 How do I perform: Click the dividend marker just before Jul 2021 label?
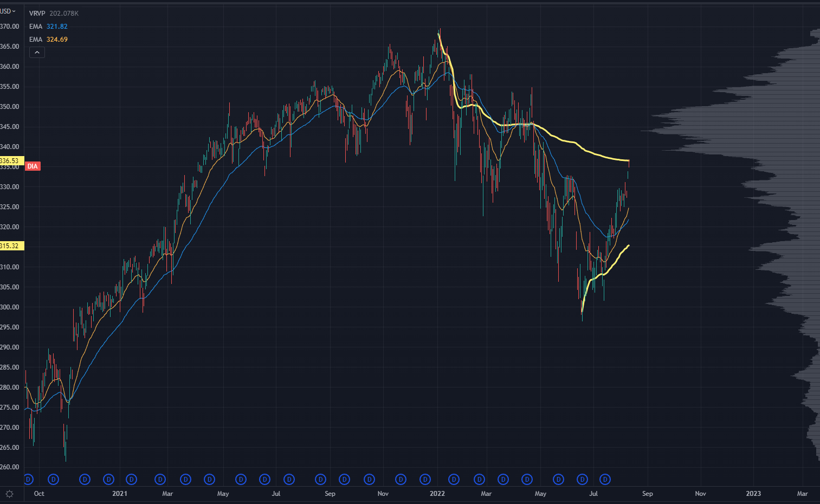tap(264, 480)
